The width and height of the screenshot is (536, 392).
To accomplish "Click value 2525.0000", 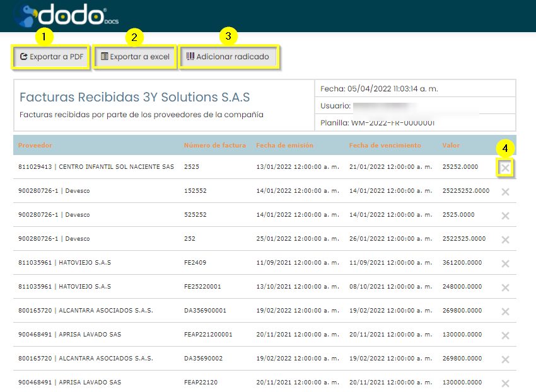I will 458,215.
